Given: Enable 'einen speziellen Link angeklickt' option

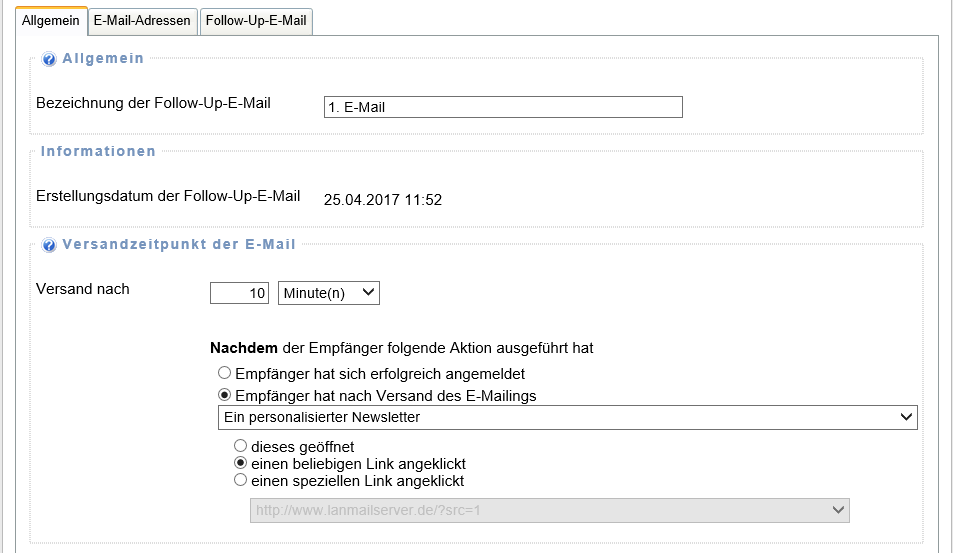Looking at the screenshot, I should tap(240, 481).
